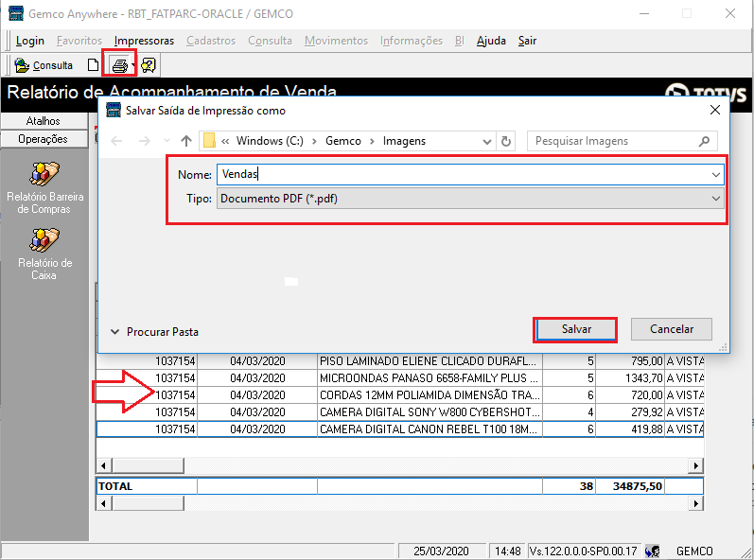Click the Salvar button
The image size is (754, 560).
pos(576,329)
